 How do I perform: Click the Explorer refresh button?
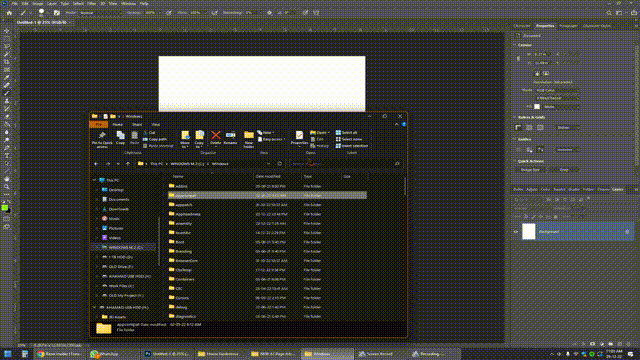pyautogui.click(x=280, y=164)
